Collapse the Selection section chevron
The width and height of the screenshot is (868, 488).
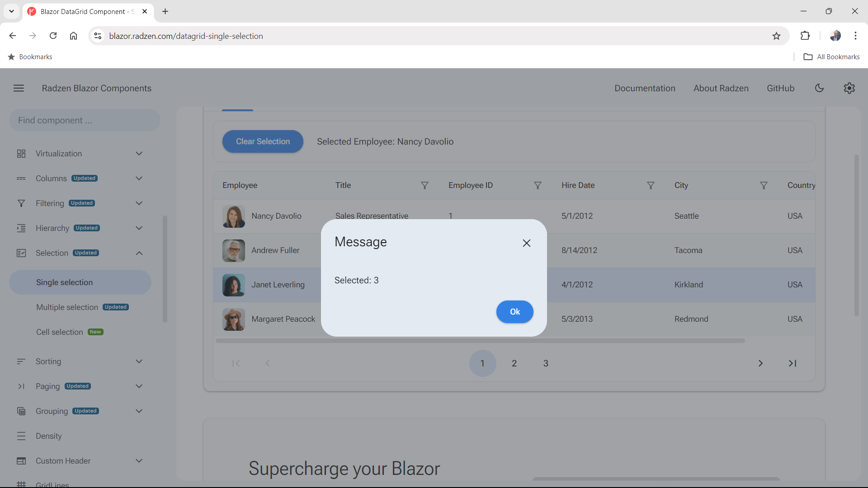(x=139, y=253)
